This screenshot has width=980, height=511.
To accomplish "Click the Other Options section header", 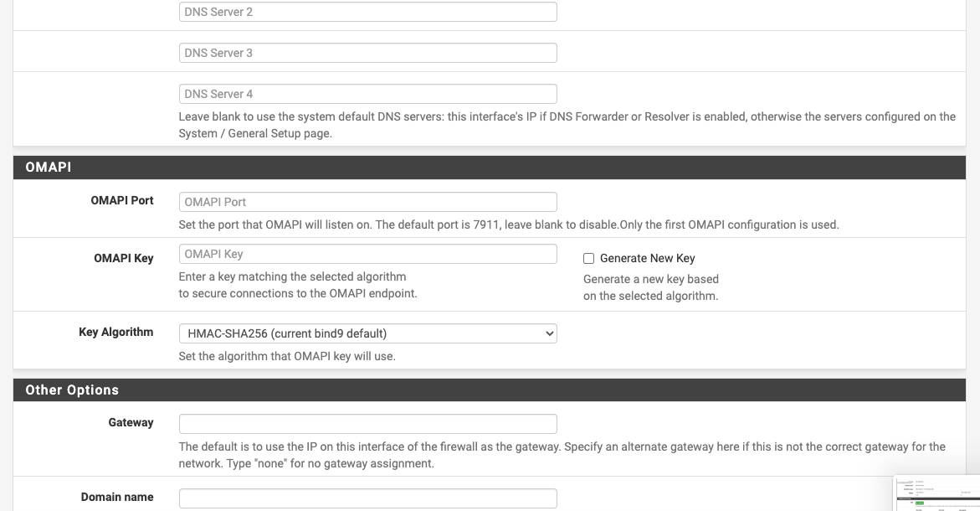I will coord(490,390).
